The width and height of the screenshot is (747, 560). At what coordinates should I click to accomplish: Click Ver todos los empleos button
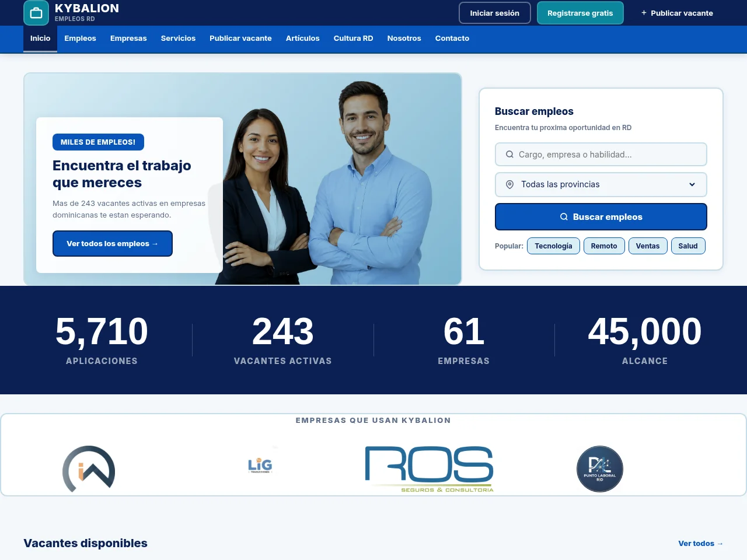pos(113,243)
